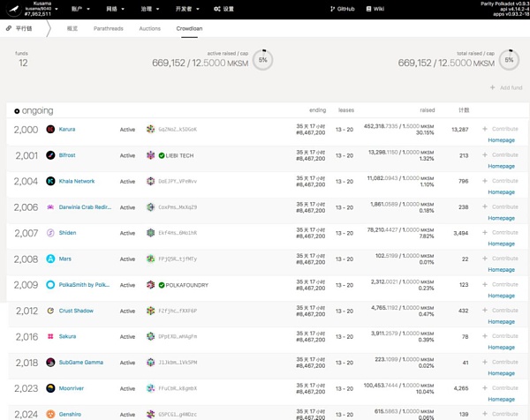Click the GitHub icon link in header
The height and width of the screenshot is (420, 530).
tap(332, 8)
